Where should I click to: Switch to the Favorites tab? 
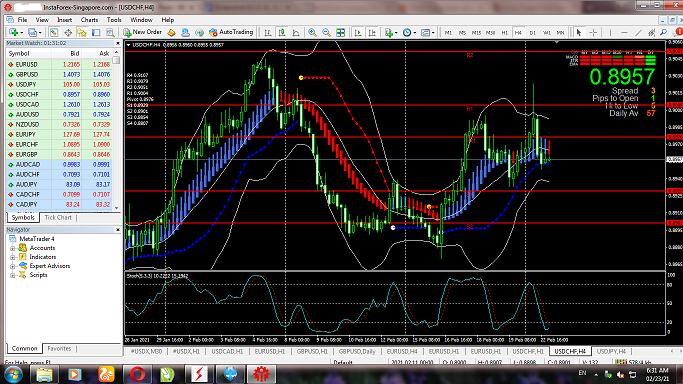click(x=59, y=348)
